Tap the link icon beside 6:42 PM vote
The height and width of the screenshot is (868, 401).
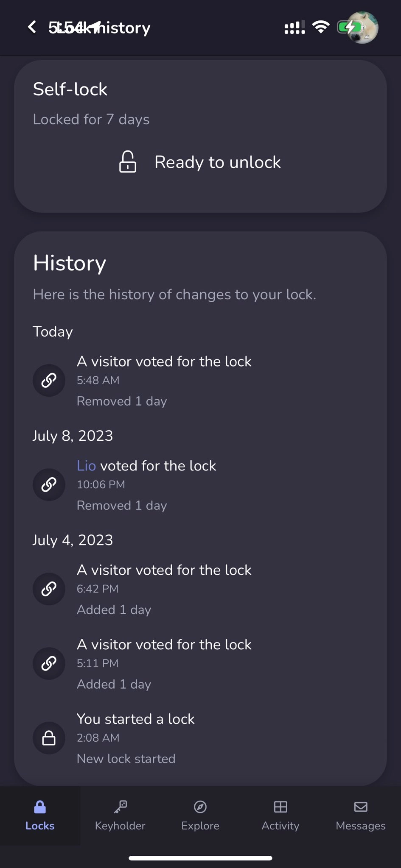point(49,589)
